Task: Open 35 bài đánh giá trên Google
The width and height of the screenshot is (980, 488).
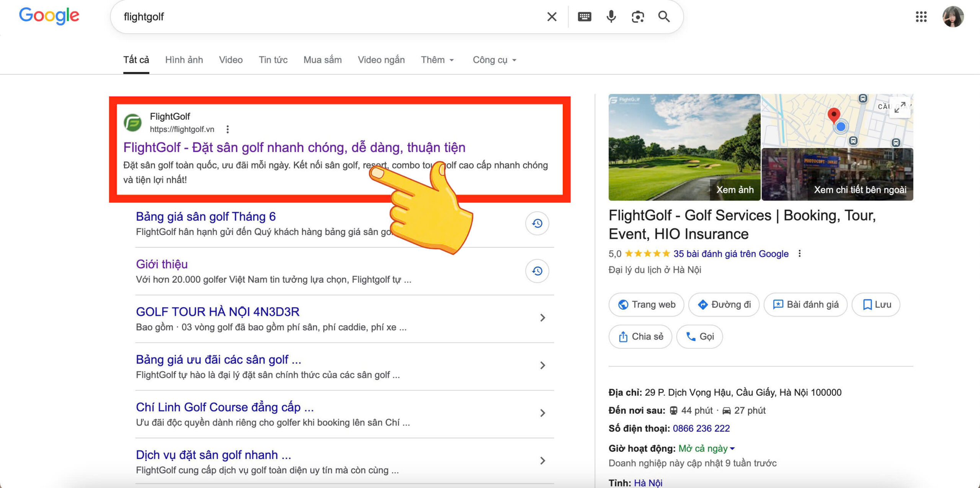Action: [731, 254]
